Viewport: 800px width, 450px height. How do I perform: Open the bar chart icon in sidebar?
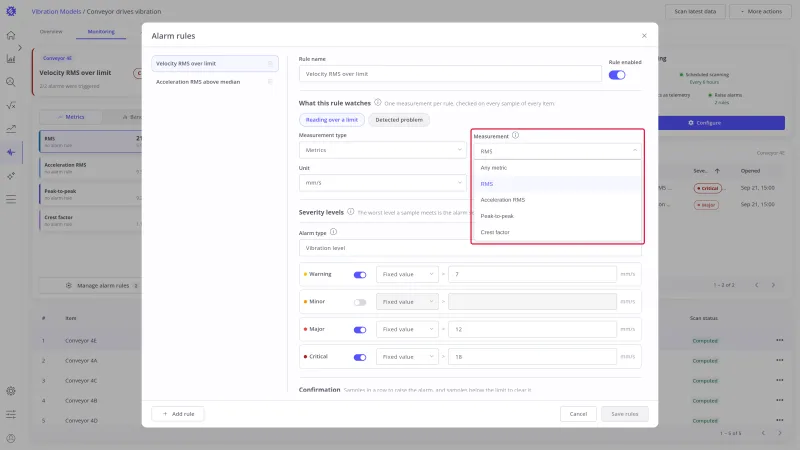coord(11,59)
